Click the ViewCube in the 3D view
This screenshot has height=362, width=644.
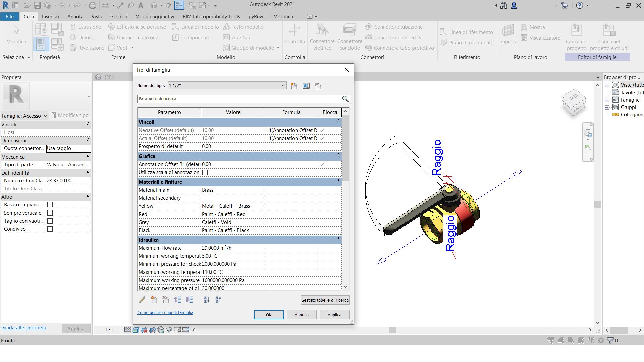click(574, 103)
